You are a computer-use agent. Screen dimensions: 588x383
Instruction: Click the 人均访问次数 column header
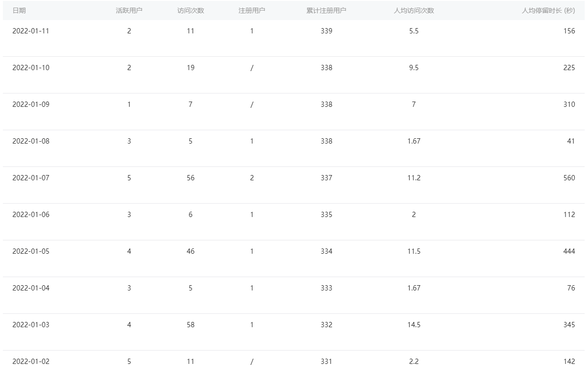(413, 10)
